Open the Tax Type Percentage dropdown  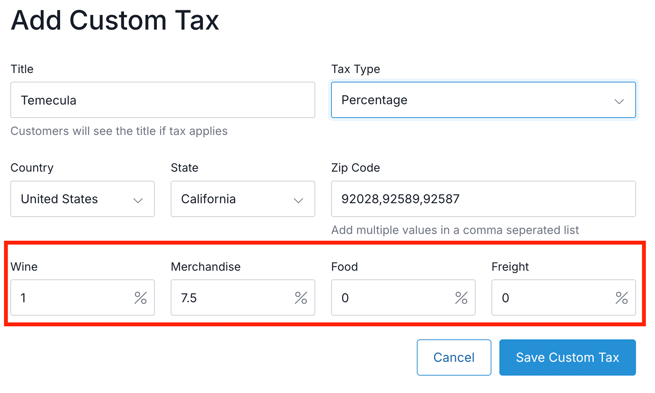(x=483, y=100)
